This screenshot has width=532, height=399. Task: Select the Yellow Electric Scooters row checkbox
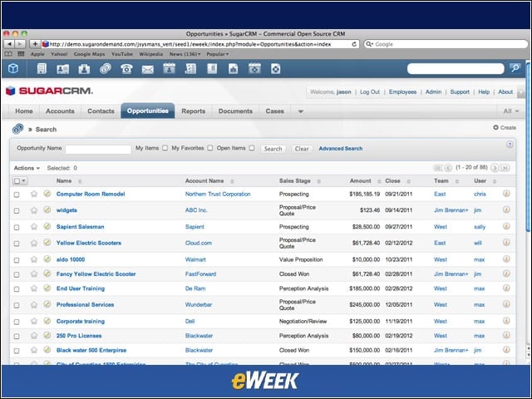pyautogui.click(x=17, y=244)
